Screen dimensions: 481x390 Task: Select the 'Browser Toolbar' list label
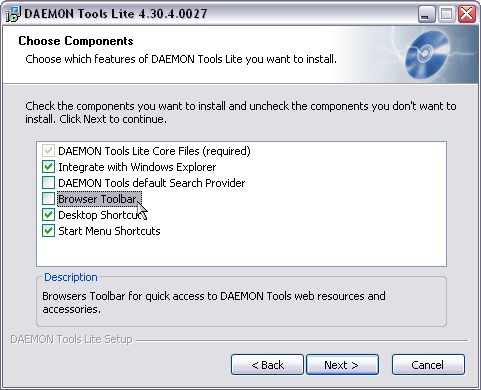click(x=99, y=199)
